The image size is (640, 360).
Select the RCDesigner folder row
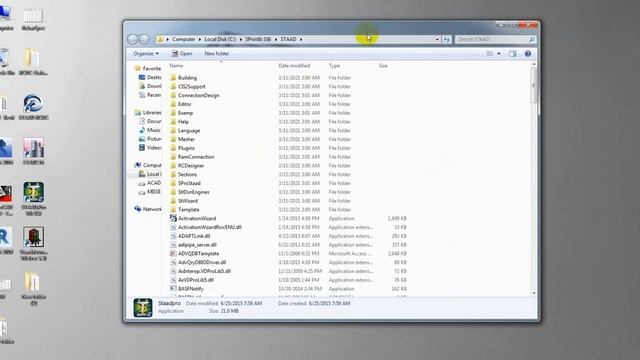pos(288,166)
